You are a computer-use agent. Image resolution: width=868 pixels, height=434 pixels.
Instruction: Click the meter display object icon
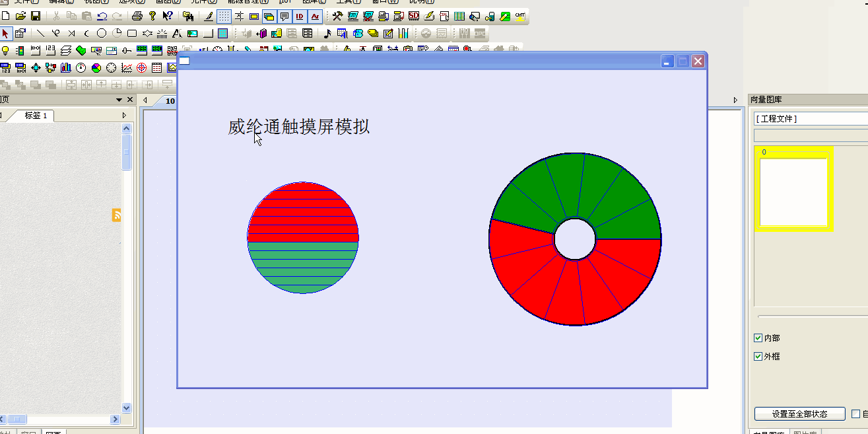tap(81, 67)
